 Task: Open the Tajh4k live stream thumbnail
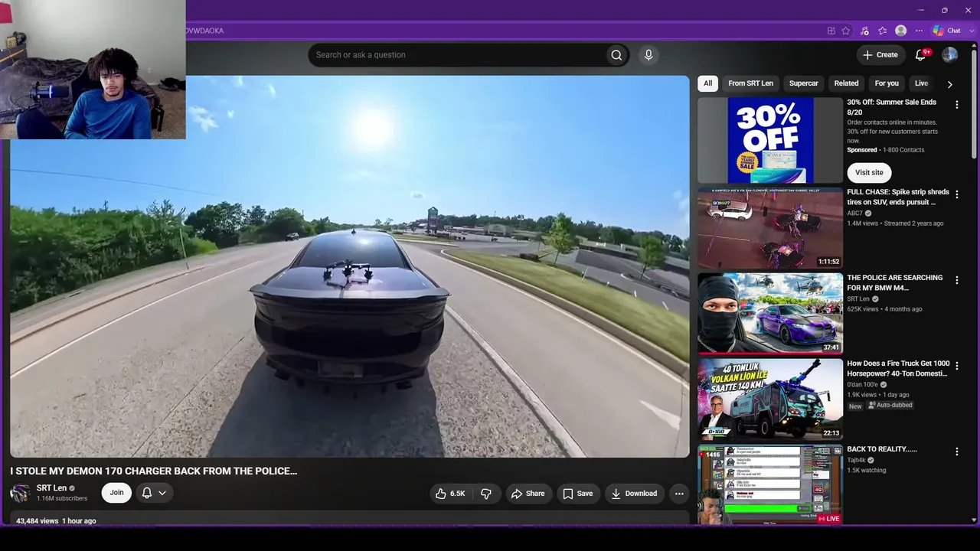[770, 484]
